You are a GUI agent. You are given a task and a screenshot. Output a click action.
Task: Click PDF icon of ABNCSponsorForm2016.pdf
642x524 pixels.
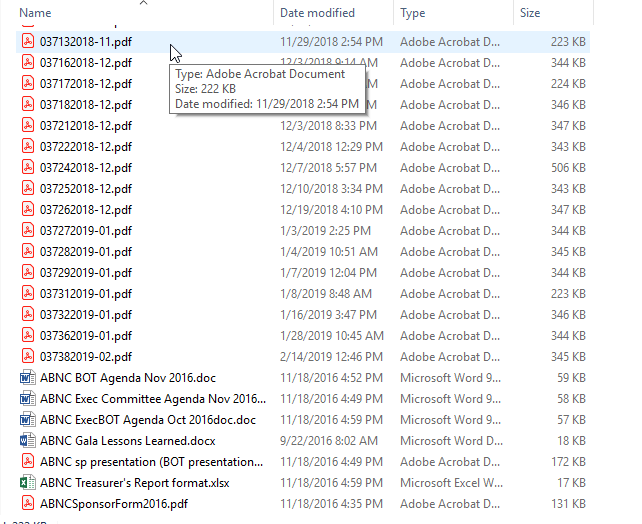point(27,504)
